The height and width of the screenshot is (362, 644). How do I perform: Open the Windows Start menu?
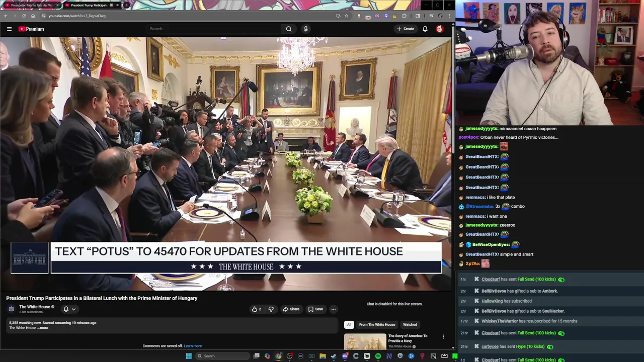pos(189,356)
